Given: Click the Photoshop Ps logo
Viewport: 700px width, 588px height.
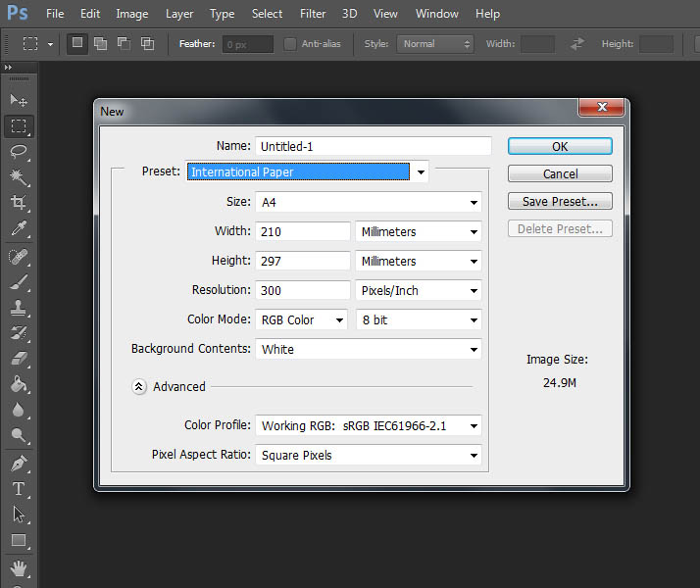Looking at the screenshot, I should coord(18,13).
